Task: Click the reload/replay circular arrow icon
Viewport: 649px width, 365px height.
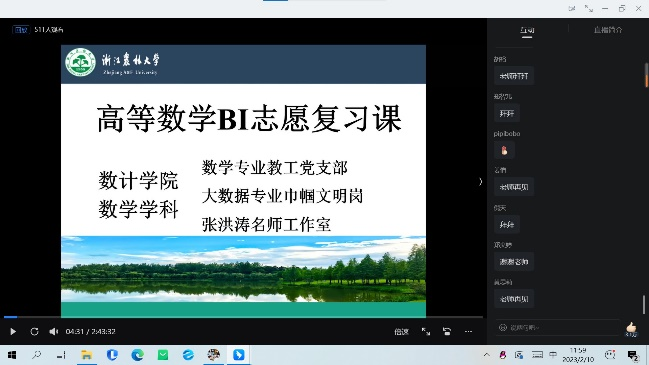Action: [34, 331]
